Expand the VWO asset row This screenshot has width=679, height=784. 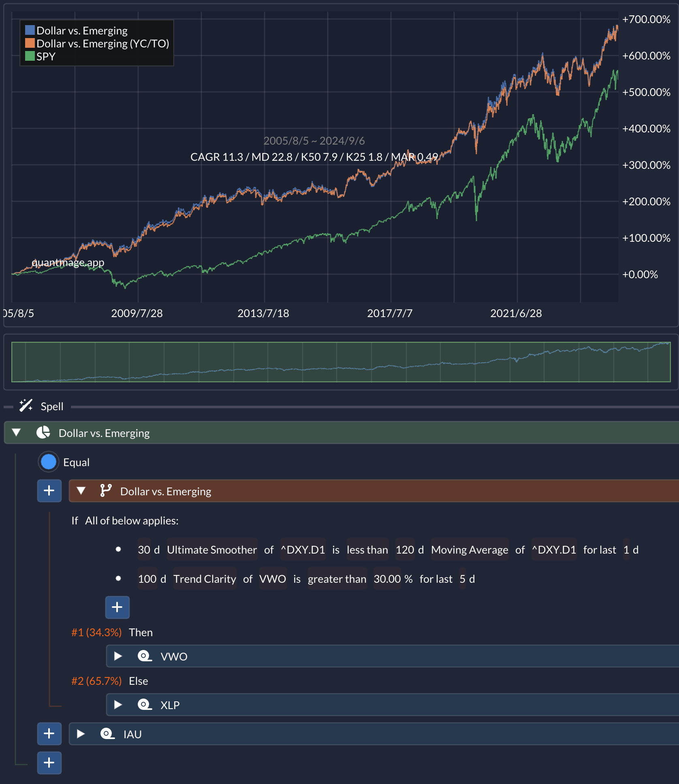pos(118,656)
